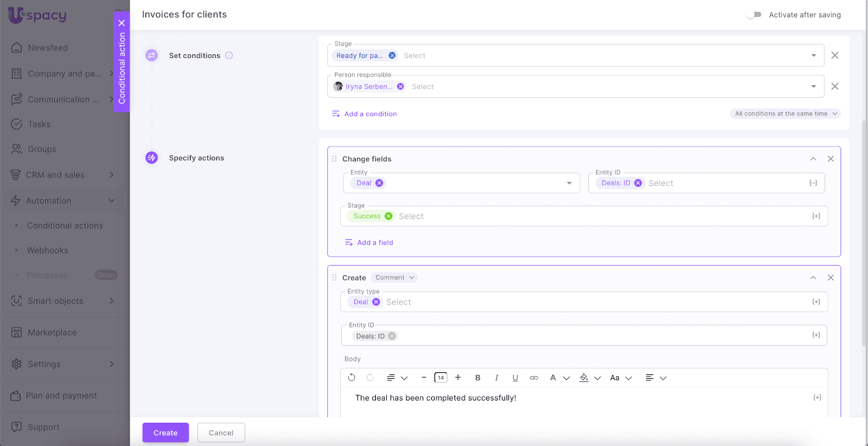Image resolution: width=868 pixels, height=446 pixels.
Task: Apply underline formatting in Body toolbar
Action: (x=515, y=378)
